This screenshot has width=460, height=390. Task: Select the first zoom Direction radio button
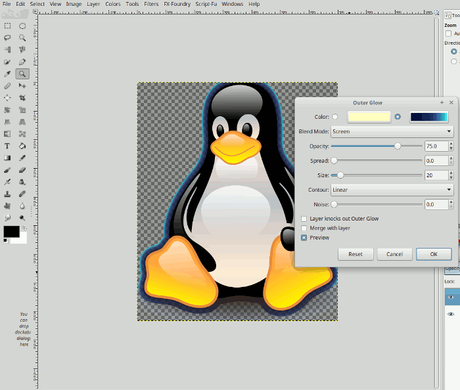coord(454,52)
